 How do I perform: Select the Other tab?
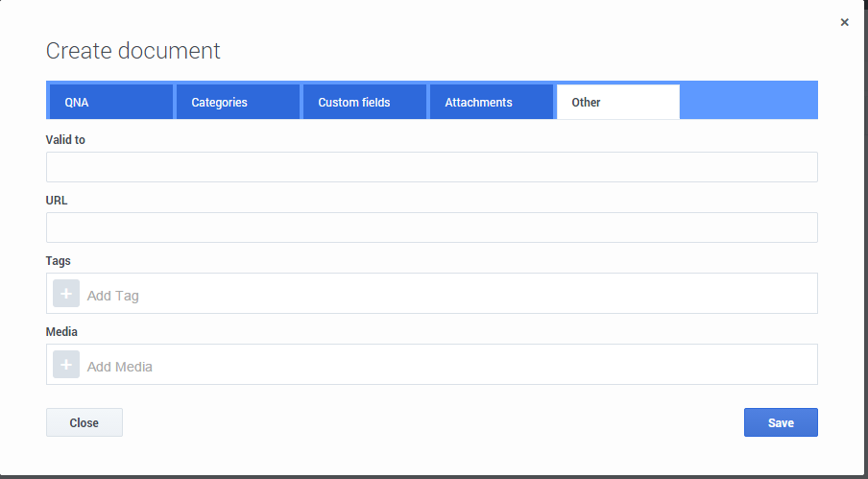pos(617,102)
